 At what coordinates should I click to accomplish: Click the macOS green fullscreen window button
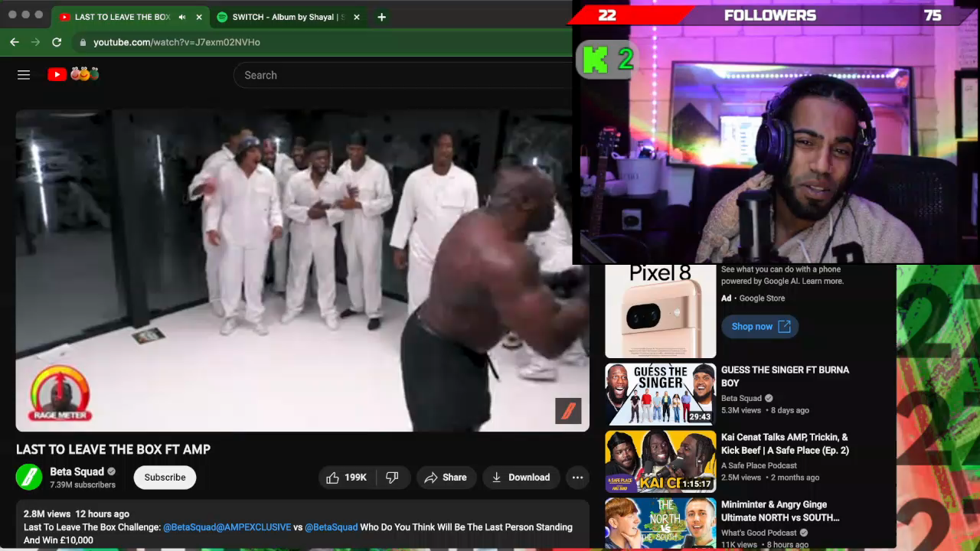coord(39,15)
